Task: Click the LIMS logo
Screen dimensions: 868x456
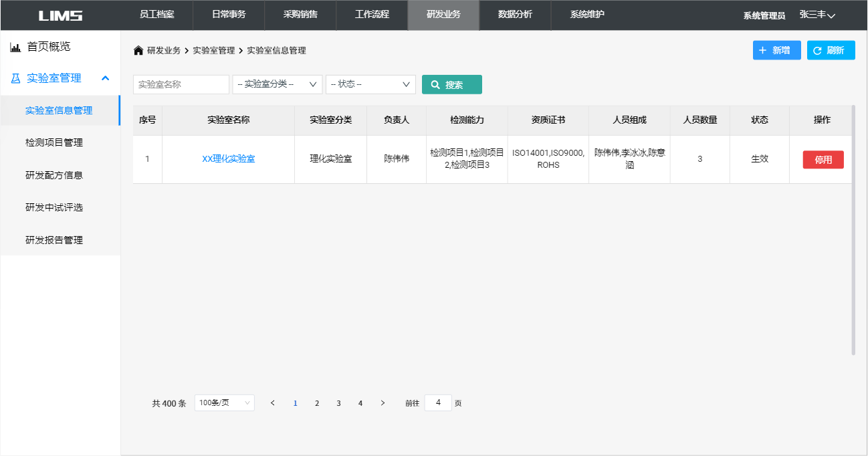Action: [60, 15]
